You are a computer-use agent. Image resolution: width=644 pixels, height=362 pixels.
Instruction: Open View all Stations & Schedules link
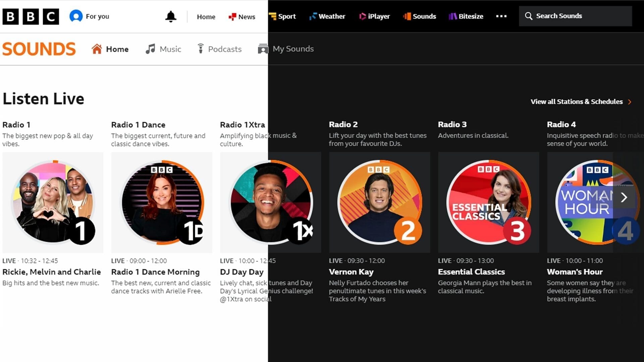[576, 102]
